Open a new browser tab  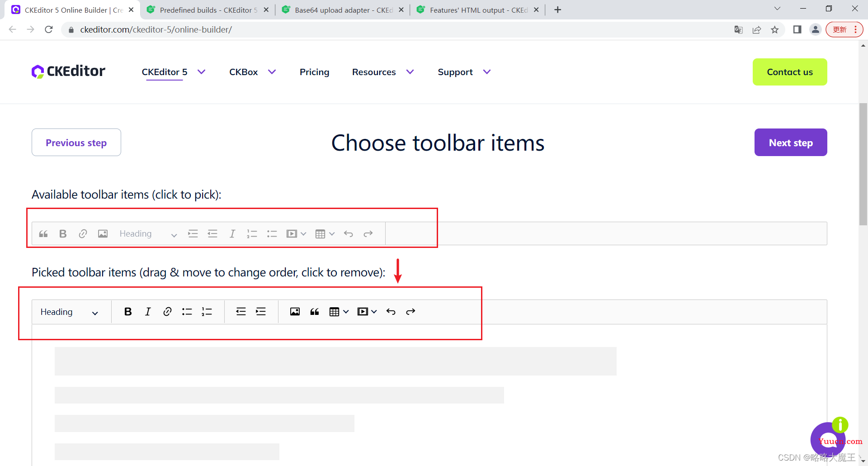[558, 10]
